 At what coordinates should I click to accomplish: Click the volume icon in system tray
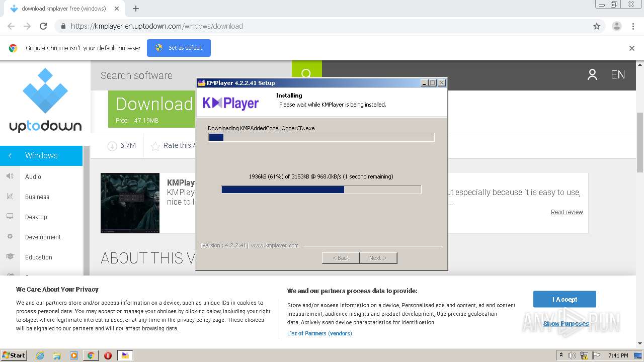pyautogui.click(x=572, y=355)
